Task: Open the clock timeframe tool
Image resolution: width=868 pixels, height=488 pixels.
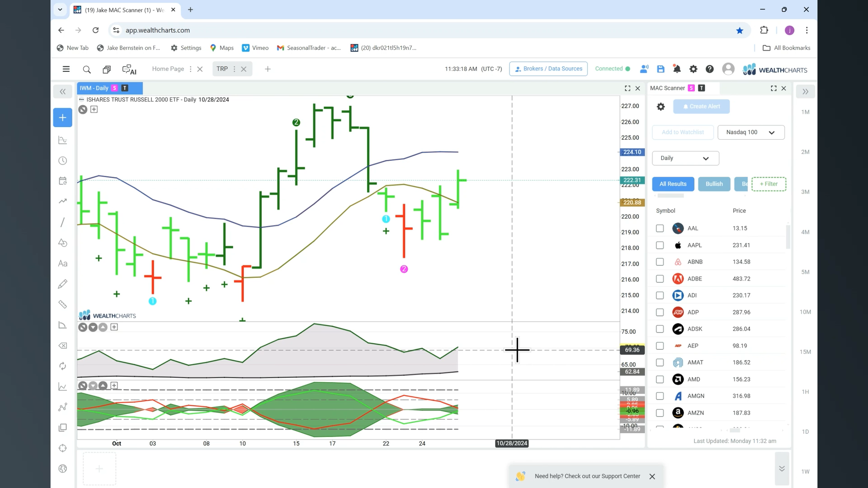Action: [x=63, y=161]
